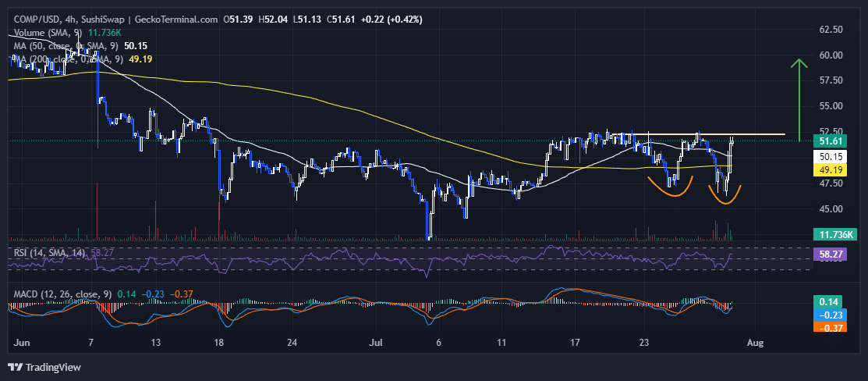Click the 60.00 level on price axis

pos(831,55)
